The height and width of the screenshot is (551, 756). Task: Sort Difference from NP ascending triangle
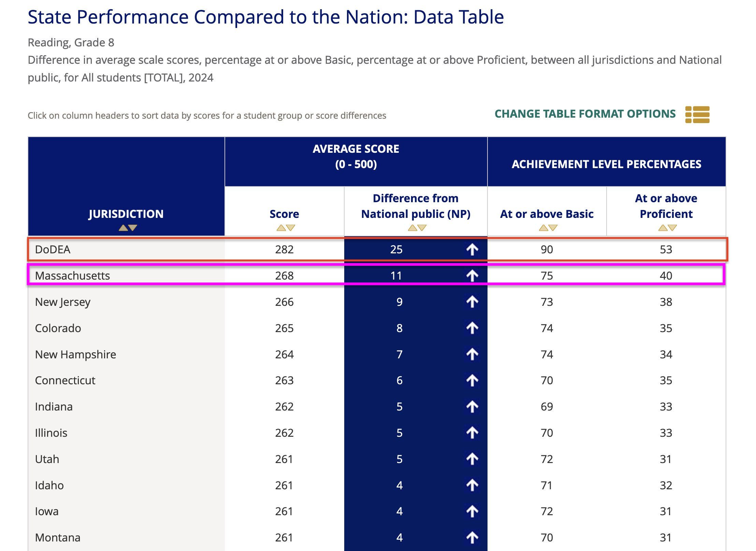[412, 228]
